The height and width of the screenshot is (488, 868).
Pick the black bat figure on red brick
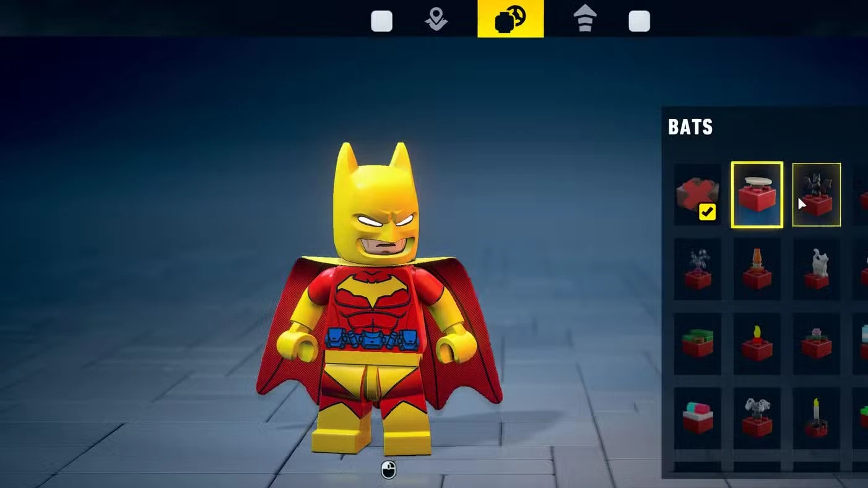[x=817, y=194]
